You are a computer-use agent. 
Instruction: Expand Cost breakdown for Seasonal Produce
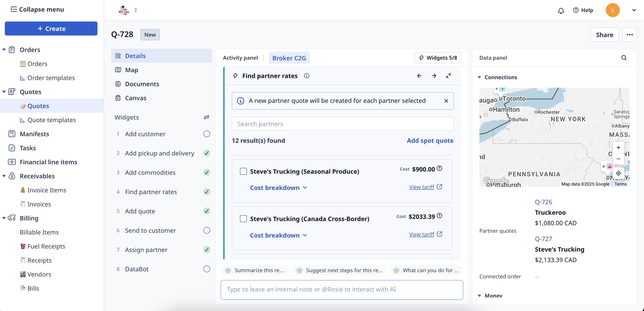click(x=278, y=188)
